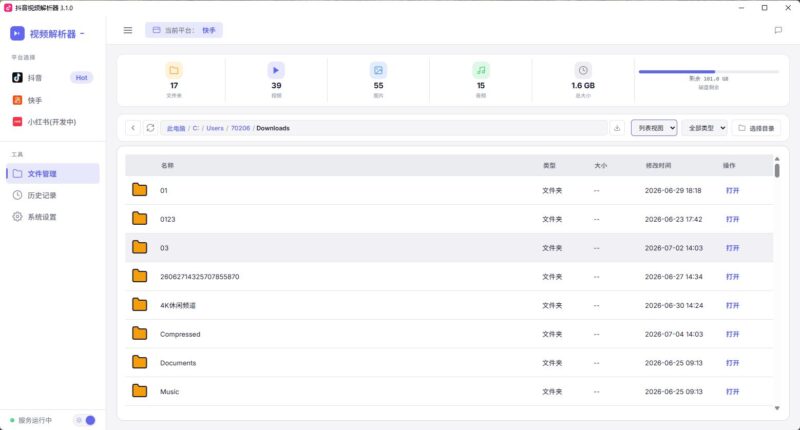800x430 pixels.
Task: Click the audio stat icon showing 15
Action: point(481,70)
